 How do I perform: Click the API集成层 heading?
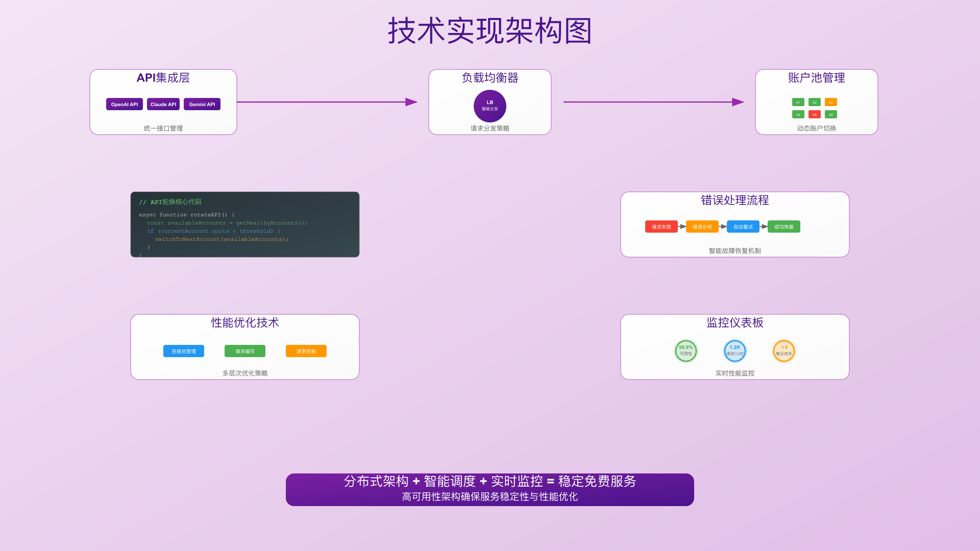pos(163,78)
